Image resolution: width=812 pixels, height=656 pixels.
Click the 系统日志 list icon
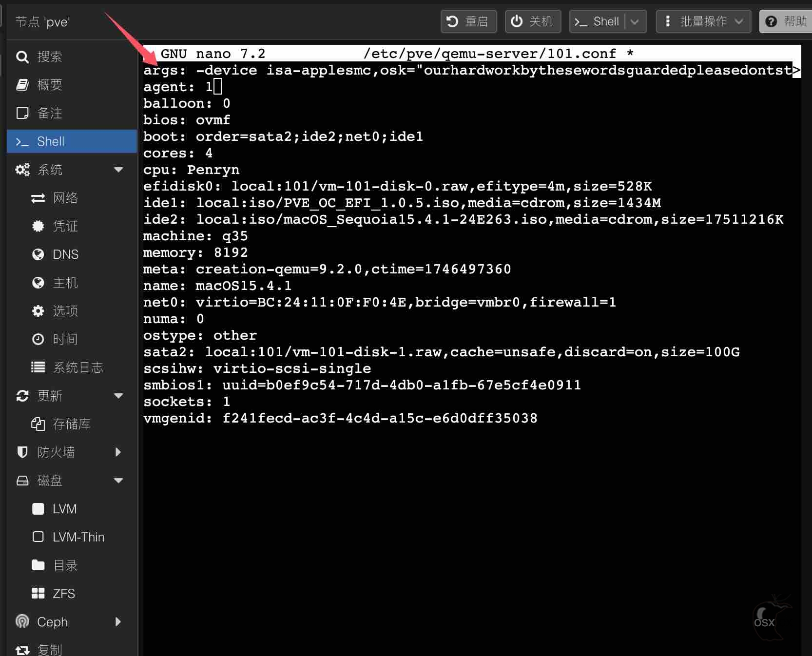(x=38, y=367)
